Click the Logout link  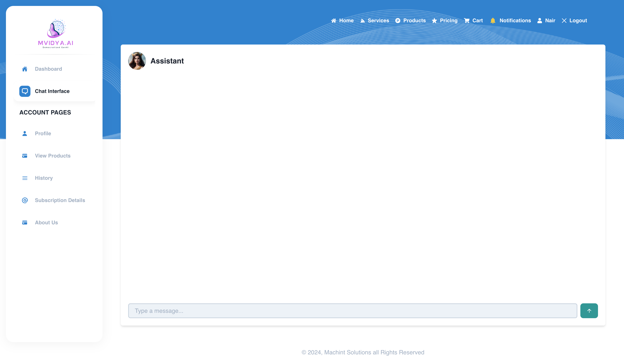click(578, 21)
